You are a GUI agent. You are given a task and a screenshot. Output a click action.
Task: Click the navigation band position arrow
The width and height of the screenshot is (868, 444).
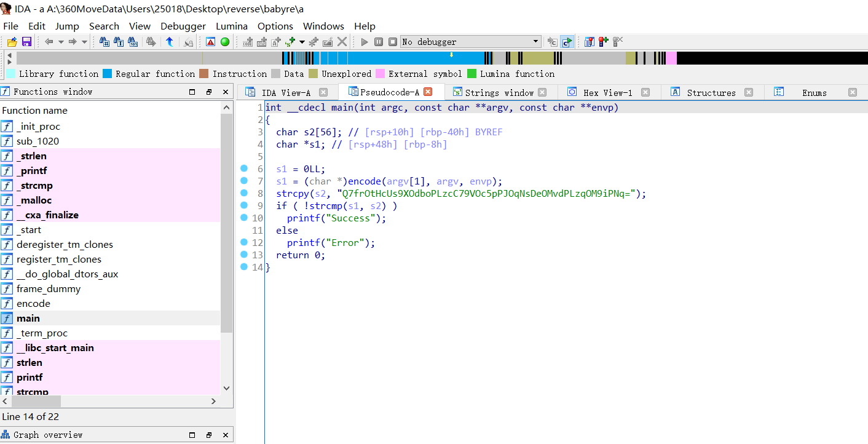[451, 55]
